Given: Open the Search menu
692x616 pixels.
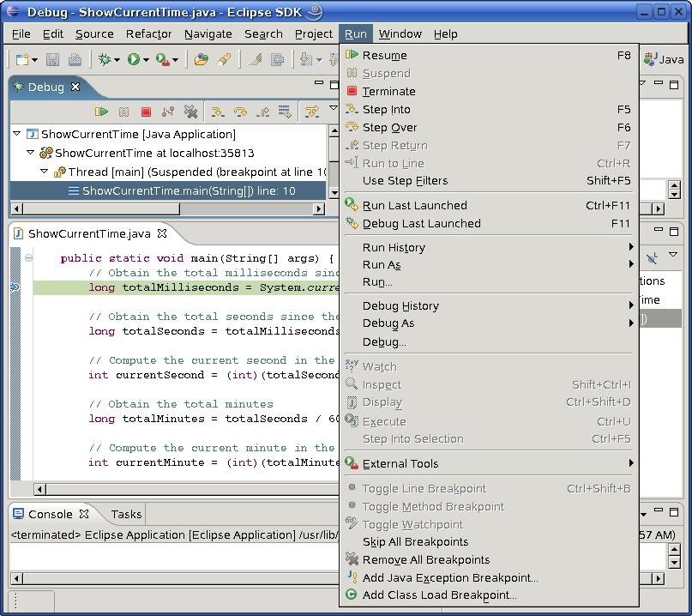Looking at the screenshot, I should click(x=263, y=34).
